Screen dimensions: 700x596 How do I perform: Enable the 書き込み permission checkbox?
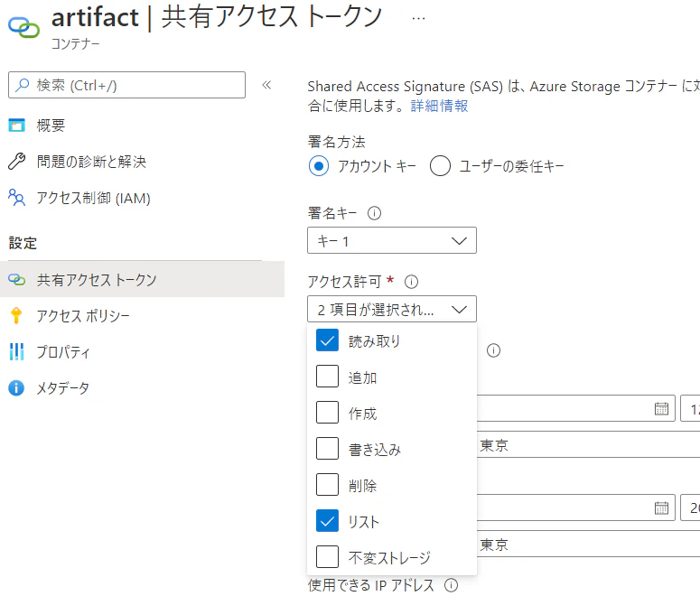(327, 448)
